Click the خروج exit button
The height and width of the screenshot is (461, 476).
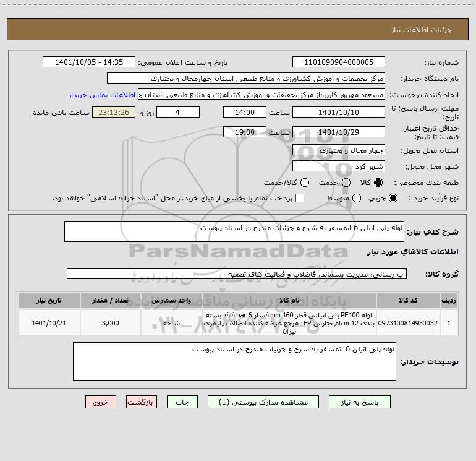101,402
